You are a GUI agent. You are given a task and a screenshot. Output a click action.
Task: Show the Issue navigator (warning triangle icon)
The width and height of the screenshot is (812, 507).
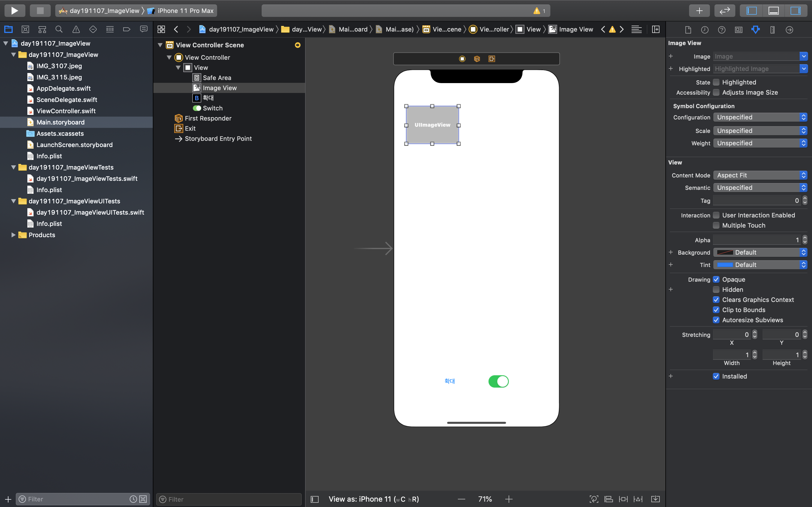click(76, 30)
